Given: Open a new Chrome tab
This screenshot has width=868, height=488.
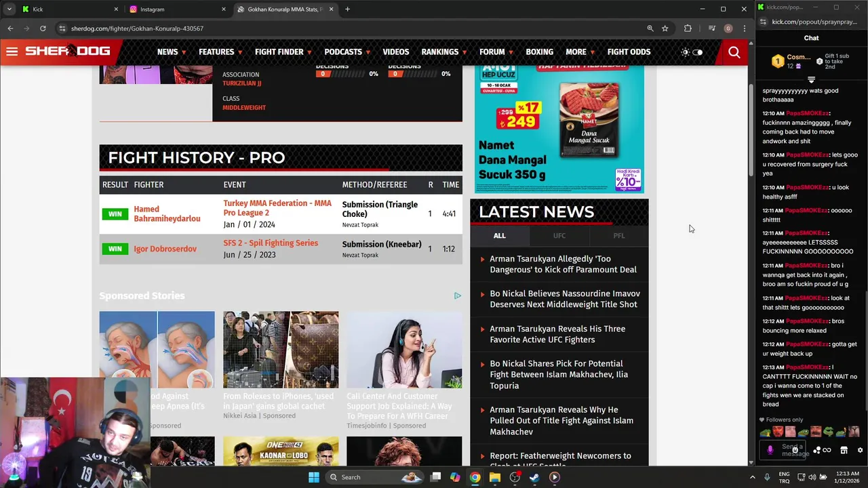Looking at the screenshot, I should click(x=347, y=9).
